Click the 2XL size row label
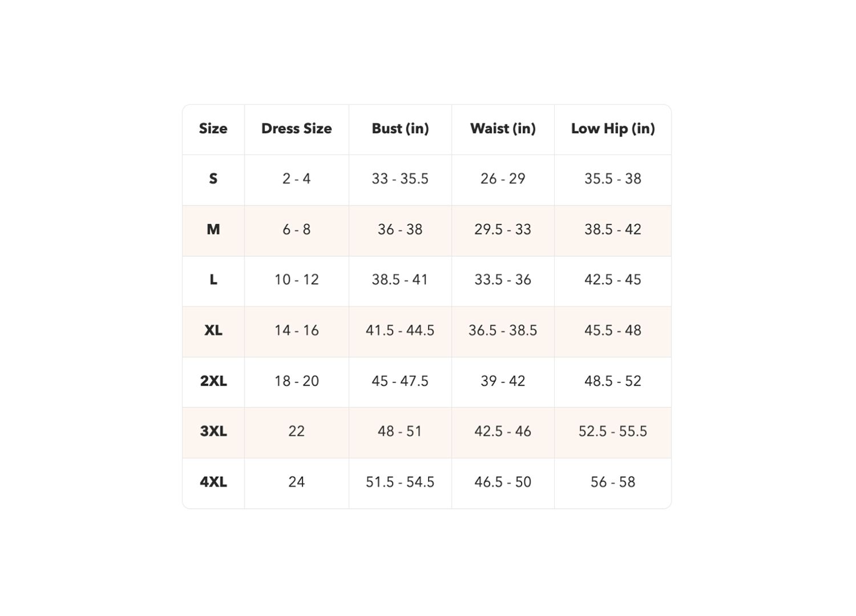 coord(213,381)
